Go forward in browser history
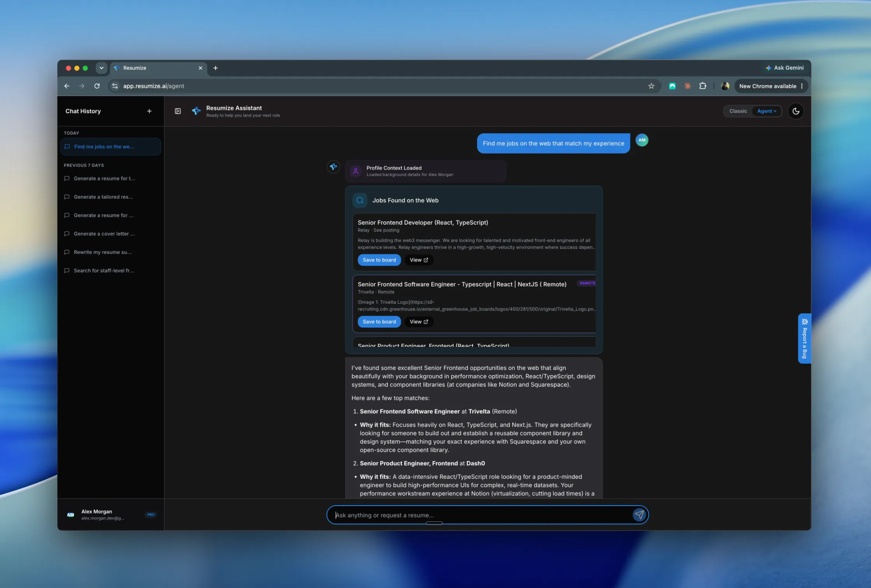 (82, 86)
